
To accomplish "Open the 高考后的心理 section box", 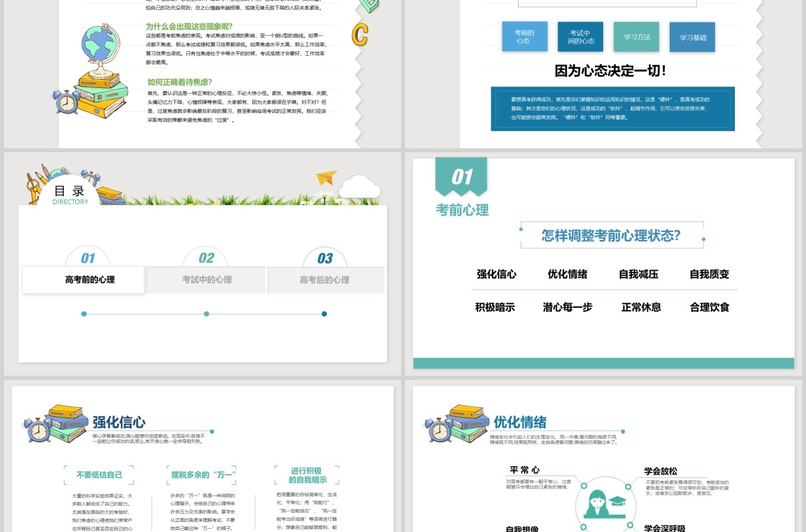I will [x=326, y=280].
